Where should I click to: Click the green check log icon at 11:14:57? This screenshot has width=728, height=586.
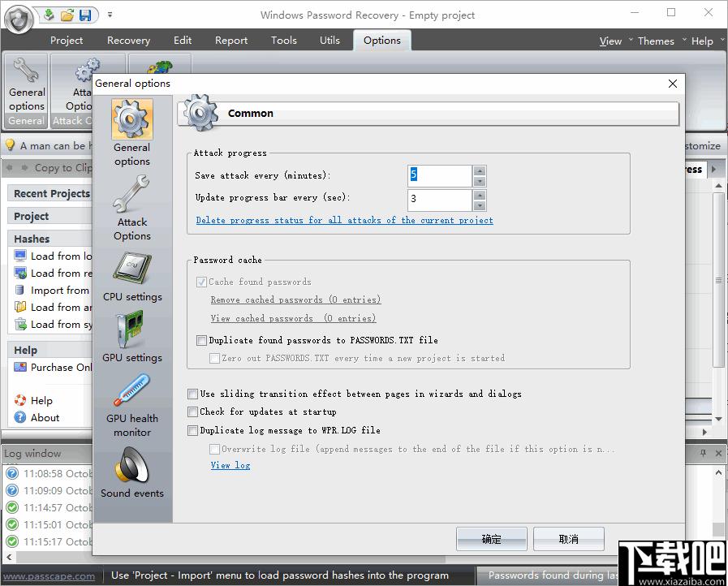coord(12,507)
